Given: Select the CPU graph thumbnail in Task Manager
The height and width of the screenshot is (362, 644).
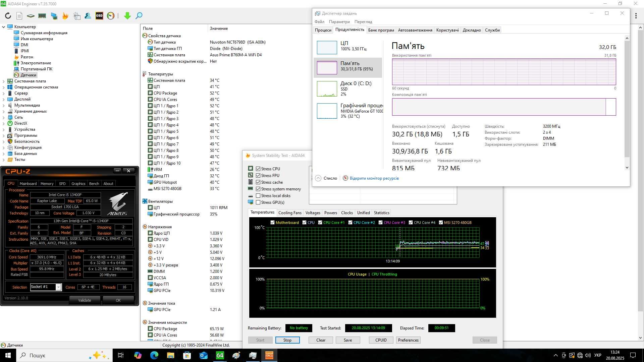Looking at the screenshot, I should pos(327,48).
